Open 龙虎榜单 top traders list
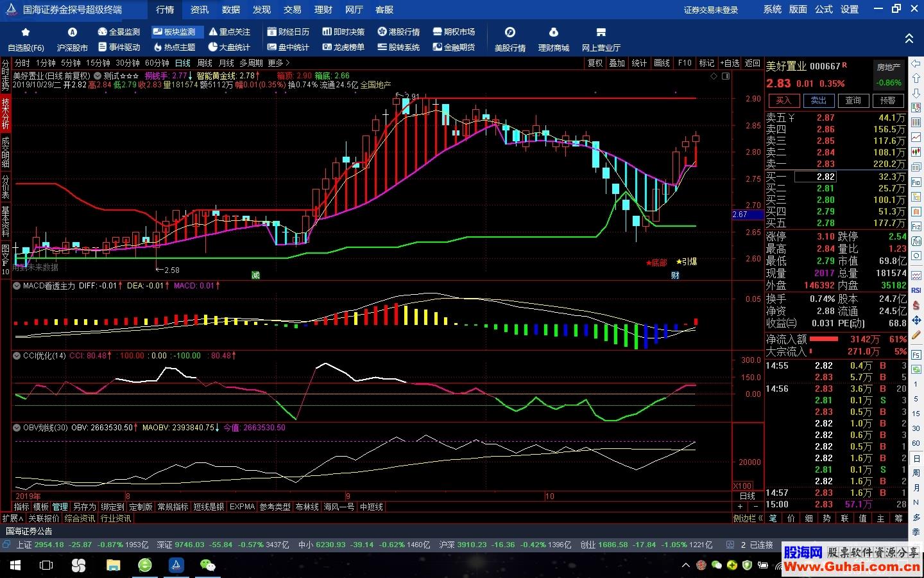This screenshot has height=578, width=924. (x=344, y=47)
